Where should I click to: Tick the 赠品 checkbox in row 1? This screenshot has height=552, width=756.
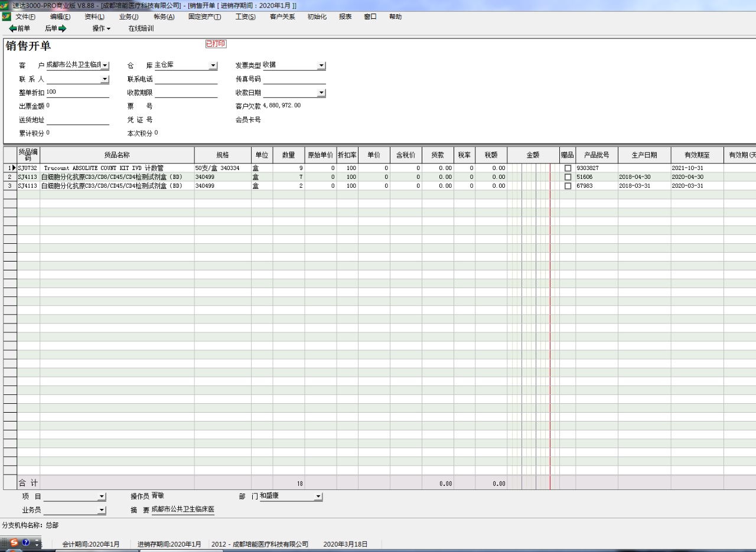pyautogui.click(x=568, y=168)
